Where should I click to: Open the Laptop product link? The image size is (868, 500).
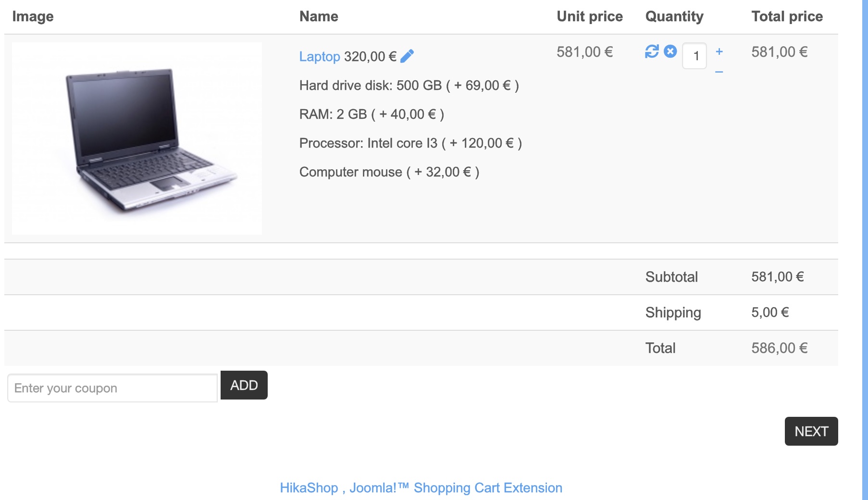click(320, 56)
